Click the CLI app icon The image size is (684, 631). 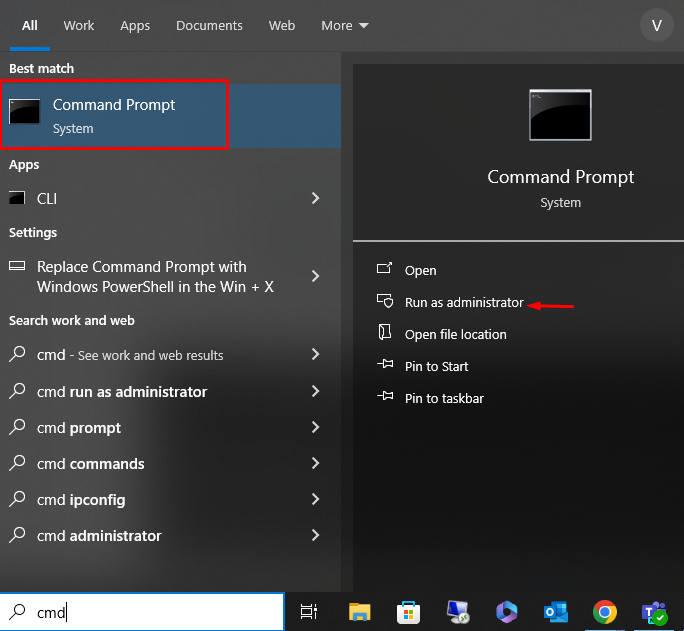pyautogui.click(x=17, y=198)
